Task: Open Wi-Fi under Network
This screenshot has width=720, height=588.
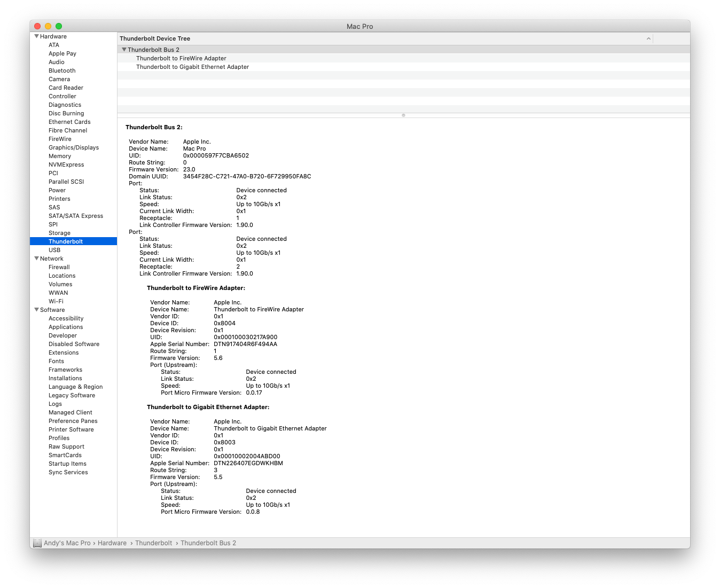Action: [x=56, y=301]
